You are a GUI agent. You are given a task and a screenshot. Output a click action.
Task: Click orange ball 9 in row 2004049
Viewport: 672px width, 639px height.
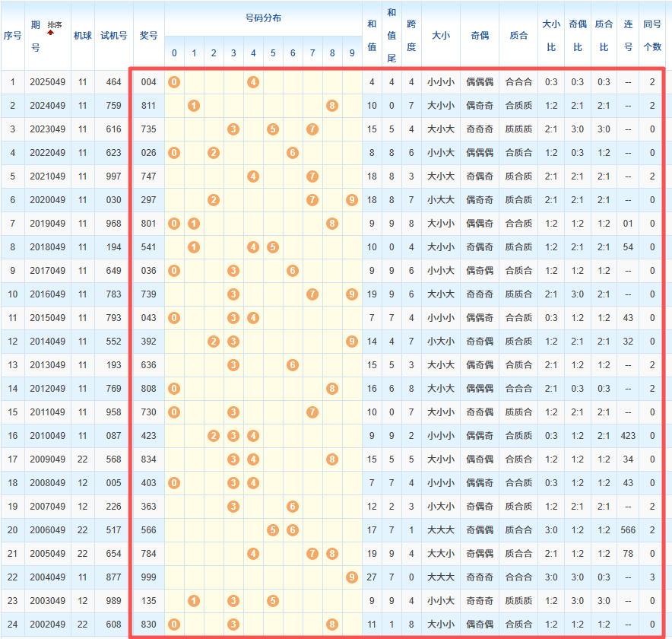(x=351, y=577)
